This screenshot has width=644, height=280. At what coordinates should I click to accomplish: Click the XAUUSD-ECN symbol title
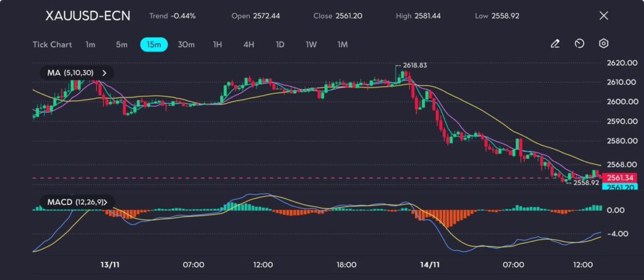tap(88, 16)
